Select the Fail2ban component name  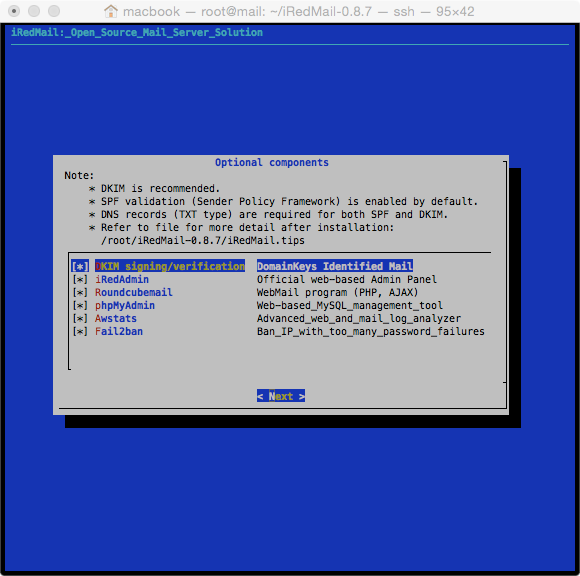click(x=119, y=331)
